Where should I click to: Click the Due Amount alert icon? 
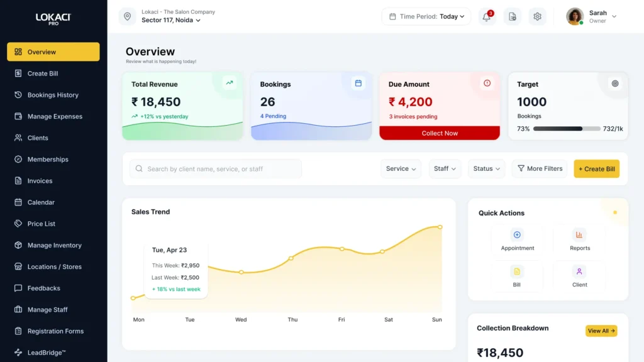click(487, 83)
